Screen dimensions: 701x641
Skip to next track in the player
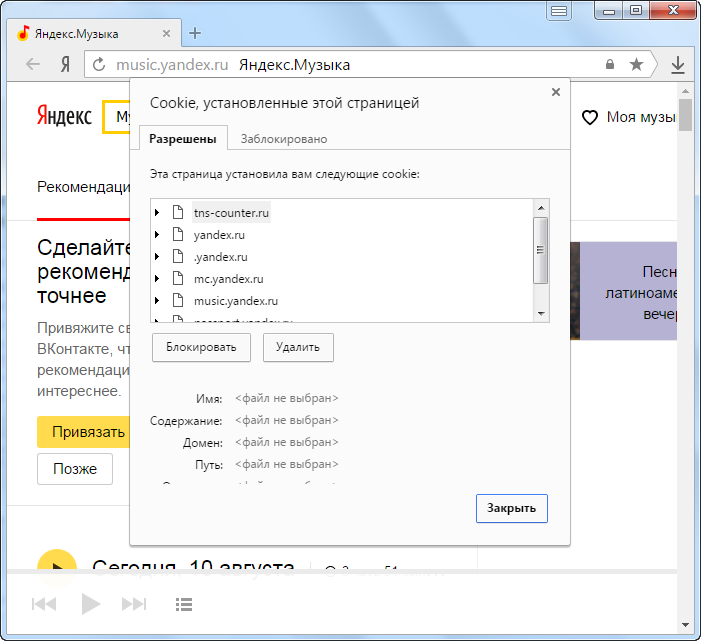pos(134,604)
